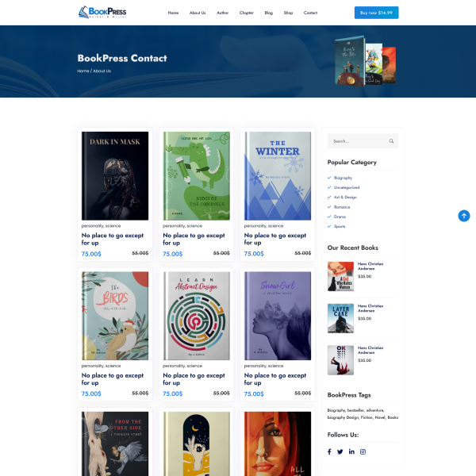
Task: Open A Girl Who Hates Women recent book thumbnail
Action: click(x=340, y=277)
